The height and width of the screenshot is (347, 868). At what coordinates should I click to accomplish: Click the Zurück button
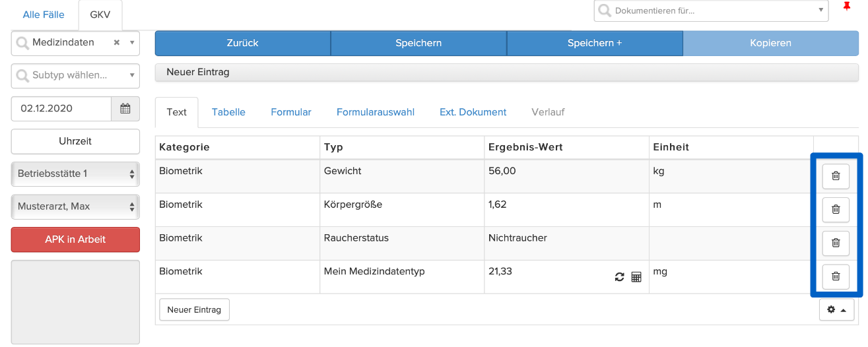coord(242,43)
